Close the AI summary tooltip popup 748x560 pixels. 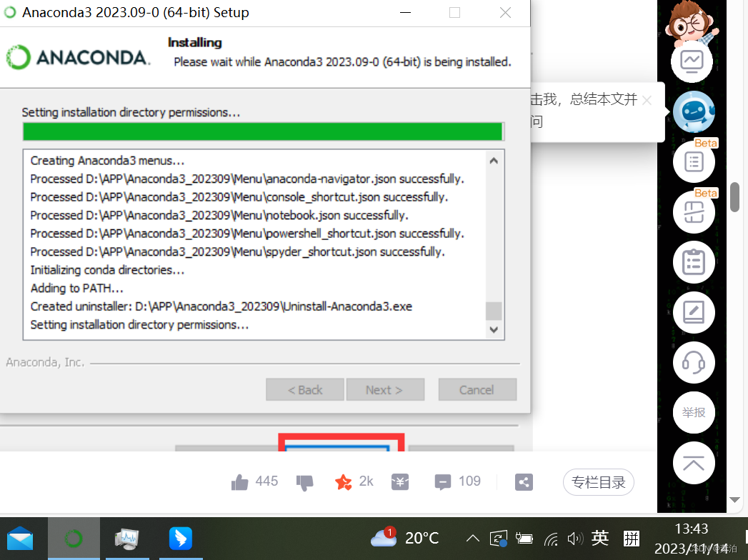(x=647, y=100)
